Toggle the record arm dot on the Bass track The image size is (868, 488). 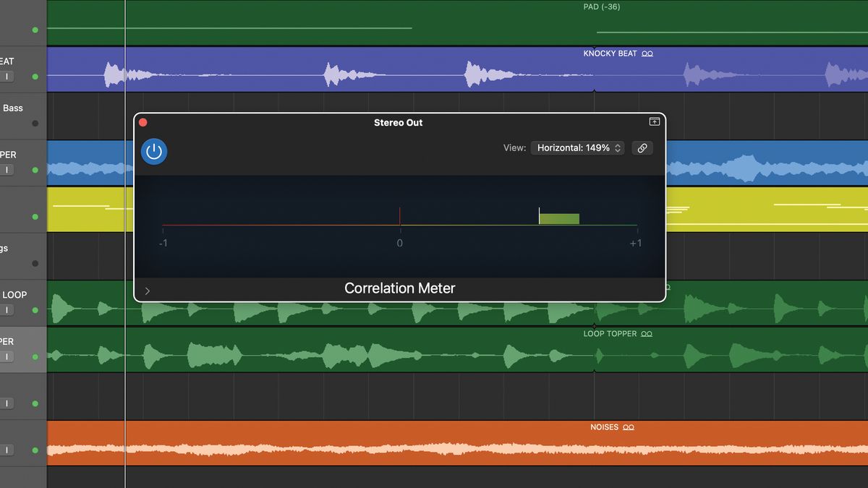pos(34,123)
